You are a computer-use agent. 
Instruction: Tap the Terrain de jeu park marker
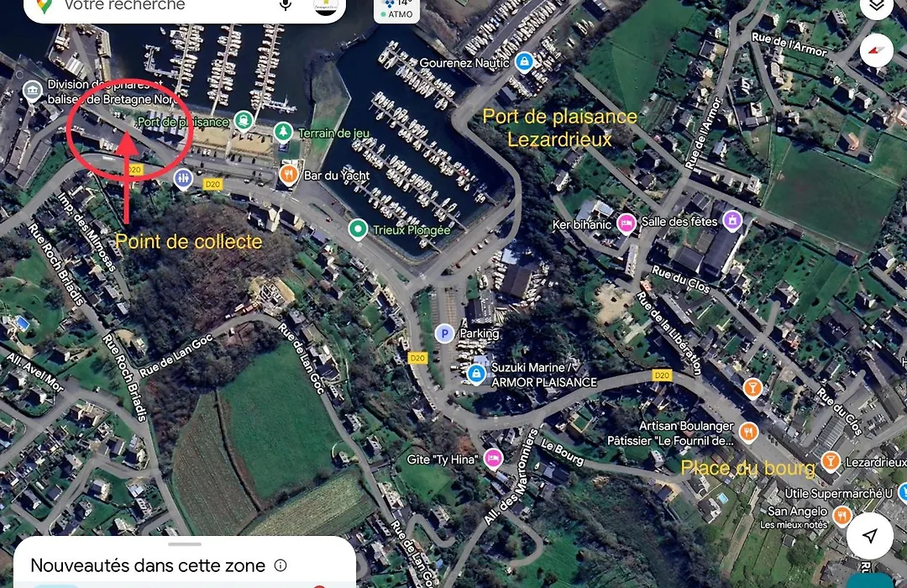283,133
